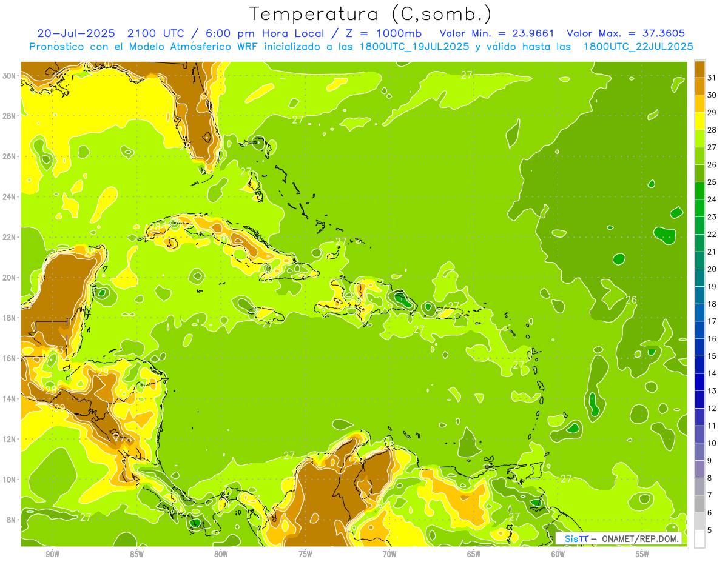Click the colorbar value label 5
The height and width of the screenshot is (562, 728).
(710, 530)
